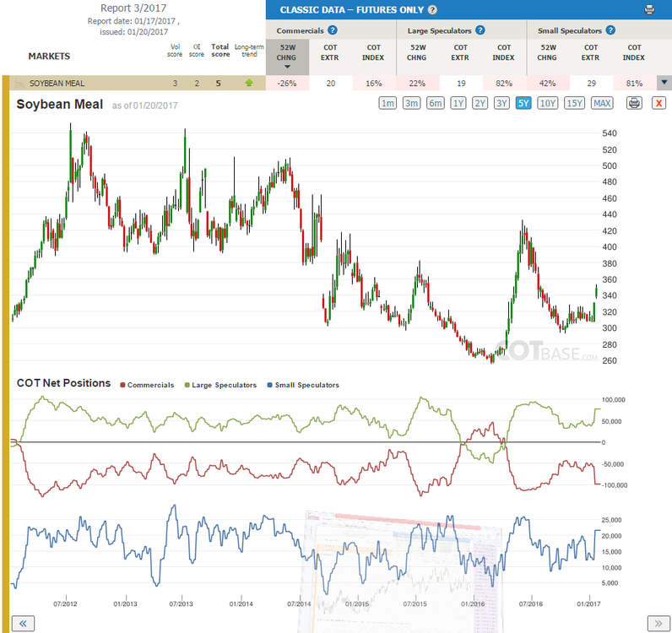Click Small Speculators COT index 81%

(635, 84)
